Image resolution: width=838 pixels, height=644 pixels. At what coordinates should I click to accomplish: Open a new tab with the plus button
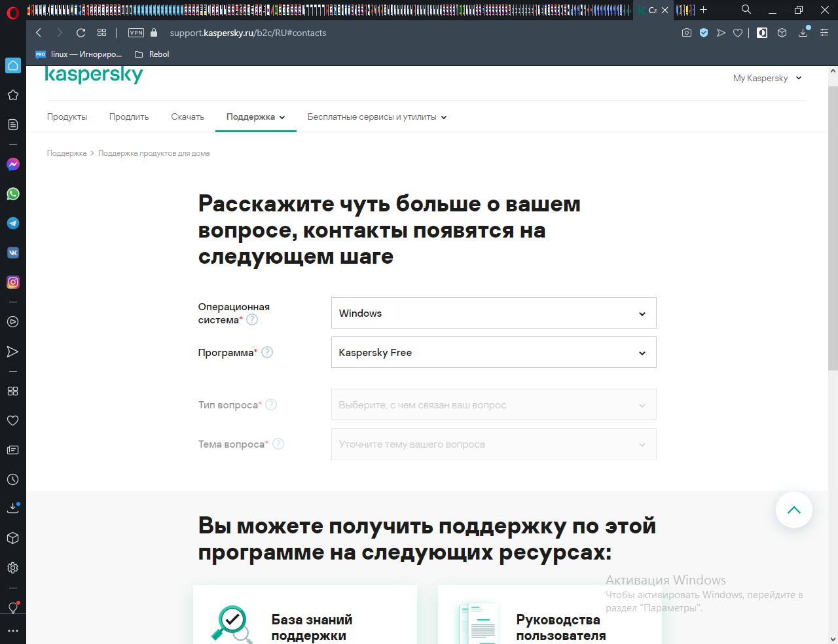point(704,10)
